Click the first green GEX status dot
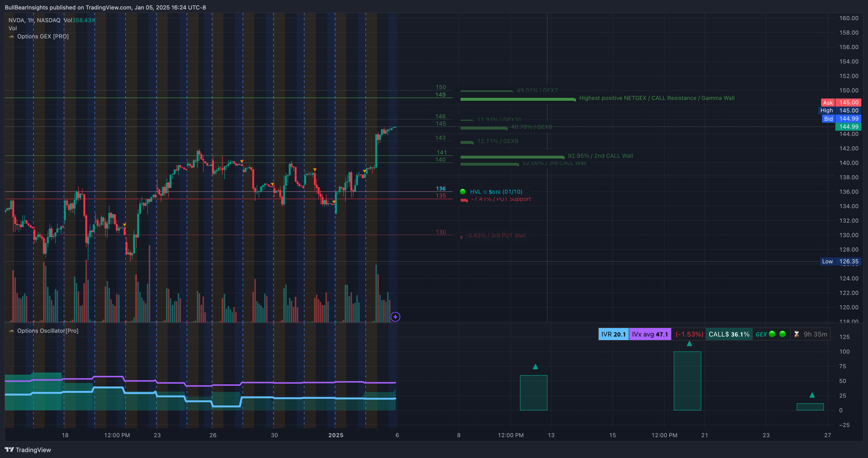Image resolution: width=868 pixels, height=458 pixels. pyautogui.click(x=772, y=334)
